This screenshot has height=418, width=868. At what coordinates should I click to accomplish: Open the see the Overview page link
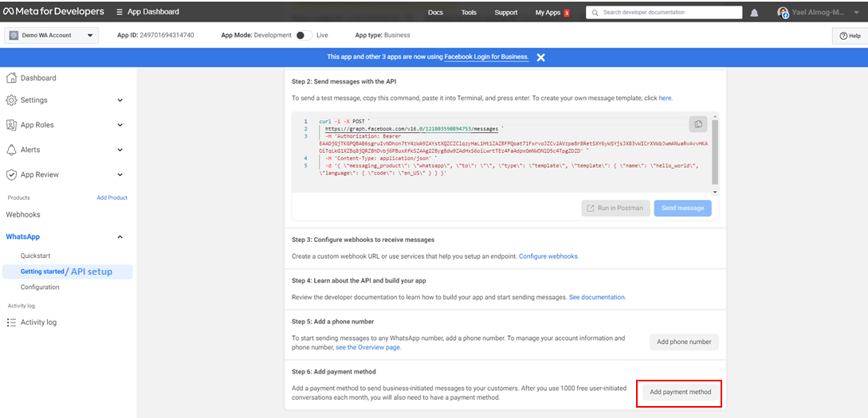(368, 347)
